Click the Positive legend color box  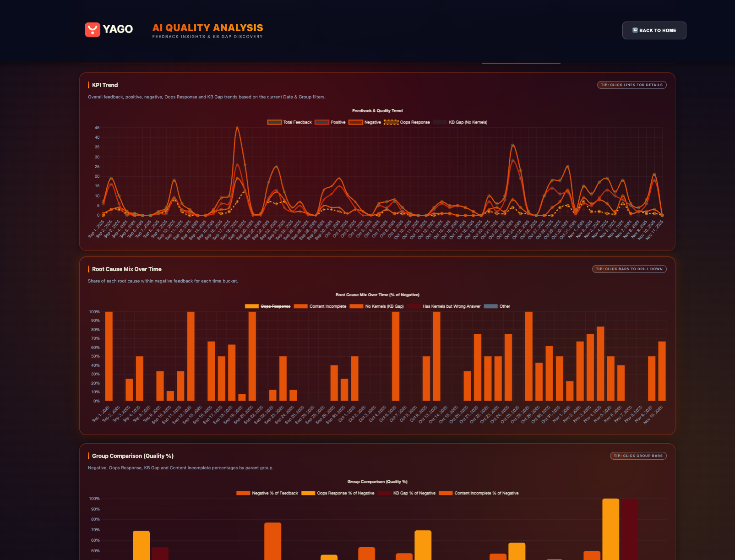[x=322, y=122]
